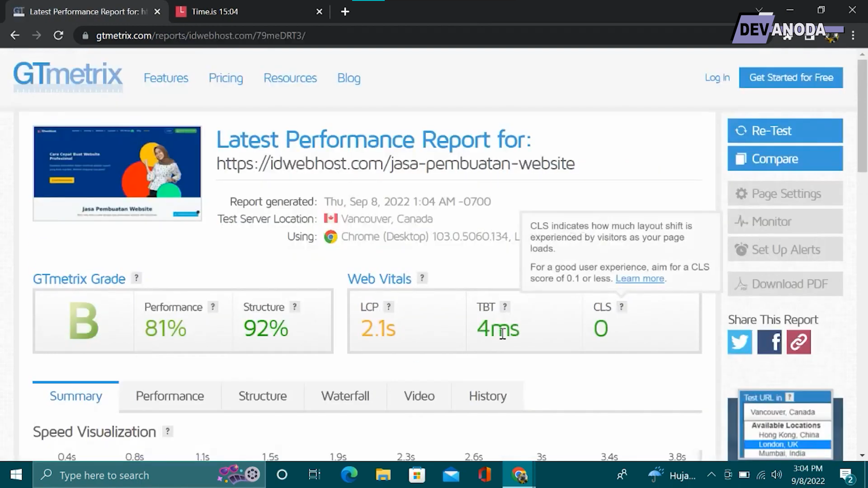This screenshot has width=868, height=488.
Task: Click the address bar URL
Action: coord(201,36)
